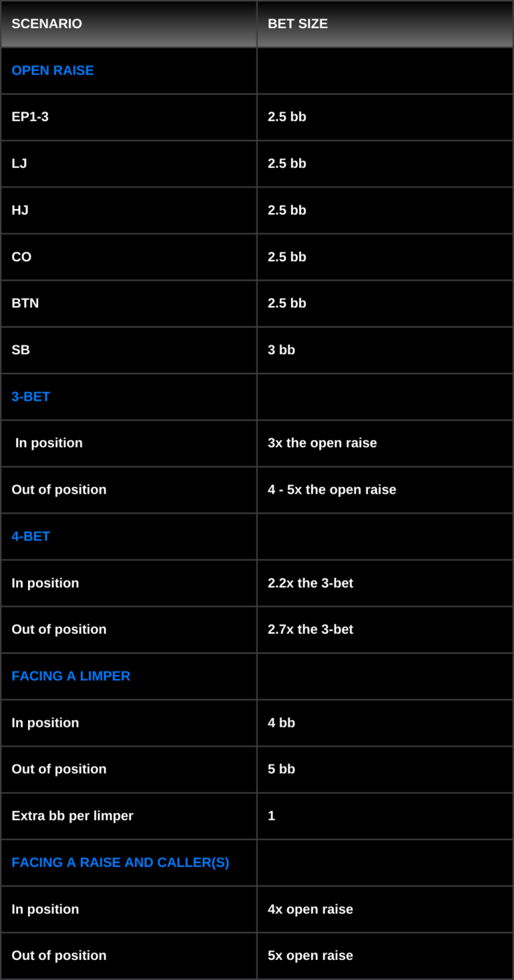The width and height of the screenshot is (514, 980).
Task: Click the "2.7x the 3-bet" value
Action: (311, 629)
